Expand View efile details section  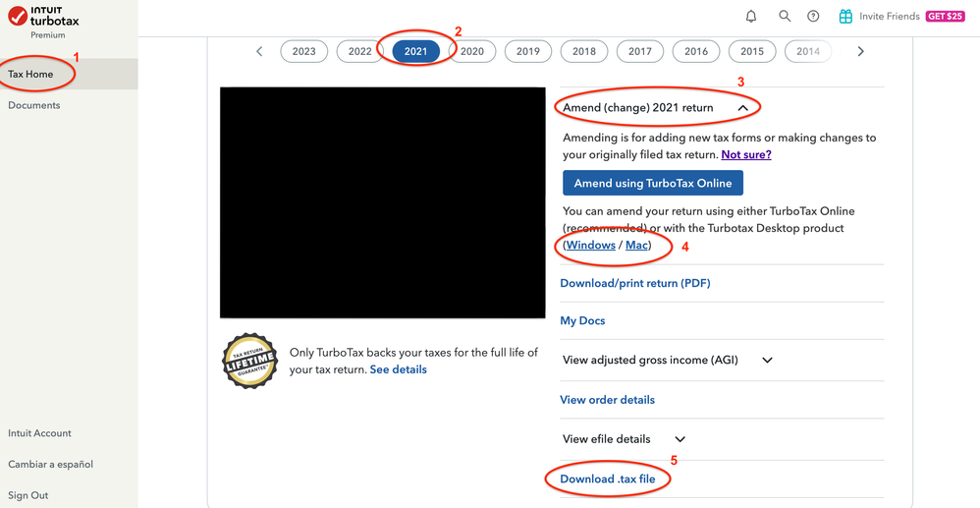click(680, 439)
